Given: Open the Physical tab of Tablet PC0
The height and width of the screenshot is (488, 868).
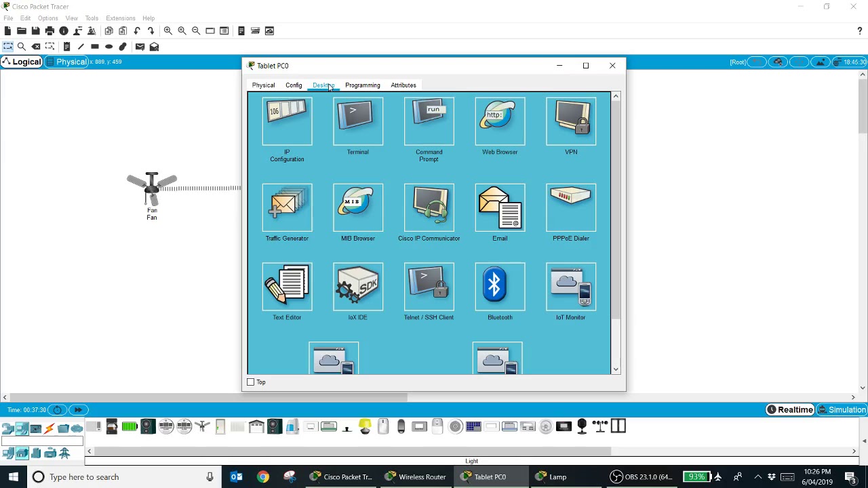Looking at the screenshot, I should pyautogui.click(x=264, y=85).
